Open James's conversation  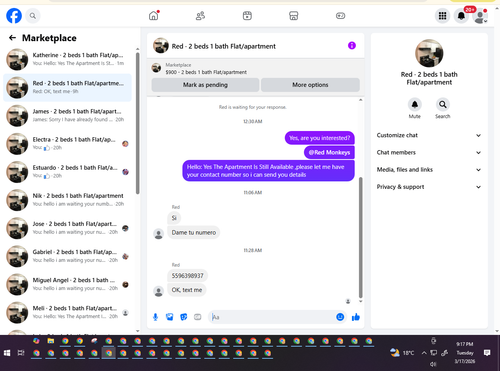click(67, 116)
